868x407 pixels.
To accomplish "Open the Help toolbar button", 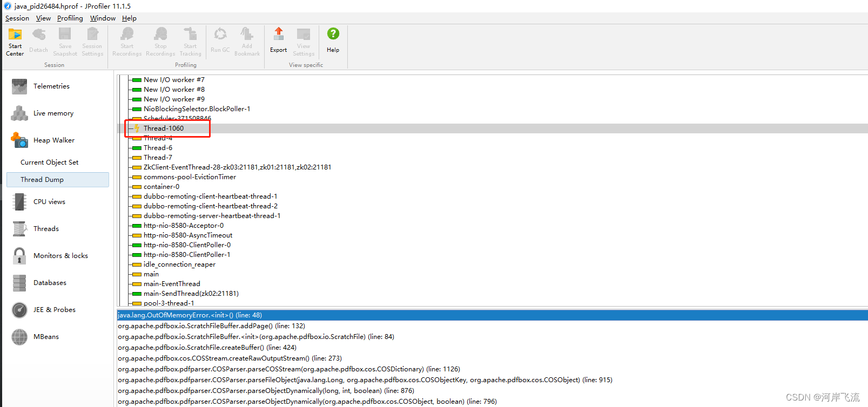I will pos(333,42).
